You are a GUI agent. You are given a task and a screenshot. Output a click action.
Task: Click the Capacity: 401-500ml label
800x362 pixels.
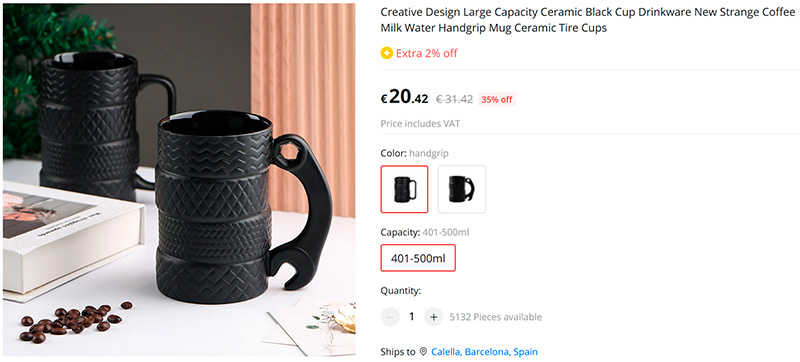(x=424, y=232)
